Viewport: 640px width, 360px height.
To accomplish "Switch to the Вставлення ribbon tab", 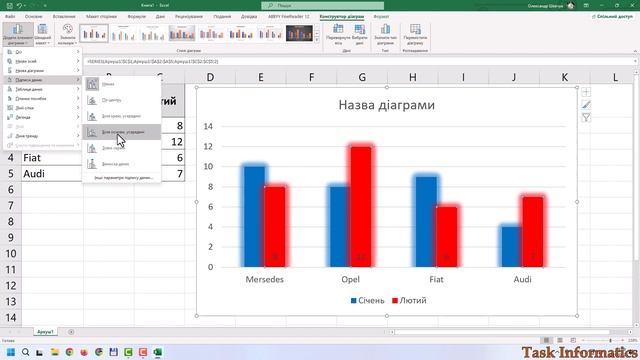I will 64,16.
